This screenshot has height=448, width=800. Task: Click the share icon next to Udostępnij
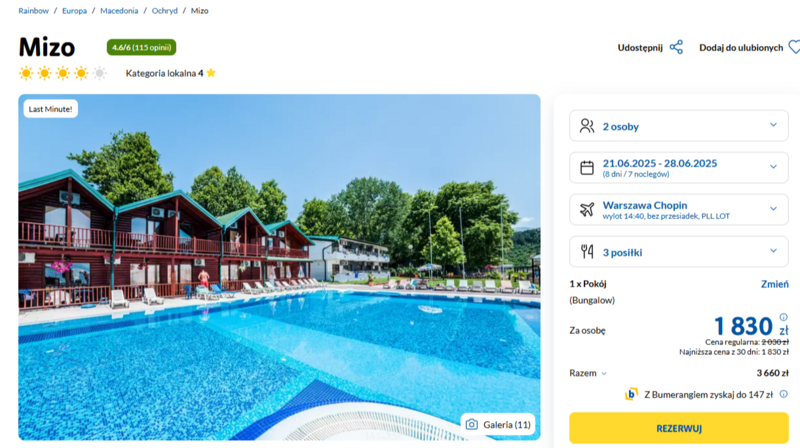pos(676,47)
